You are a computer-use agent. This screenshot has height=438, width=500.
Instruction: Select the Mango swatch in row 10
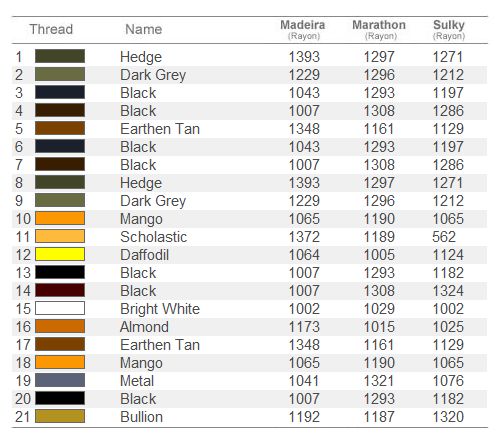click(60, 218)
